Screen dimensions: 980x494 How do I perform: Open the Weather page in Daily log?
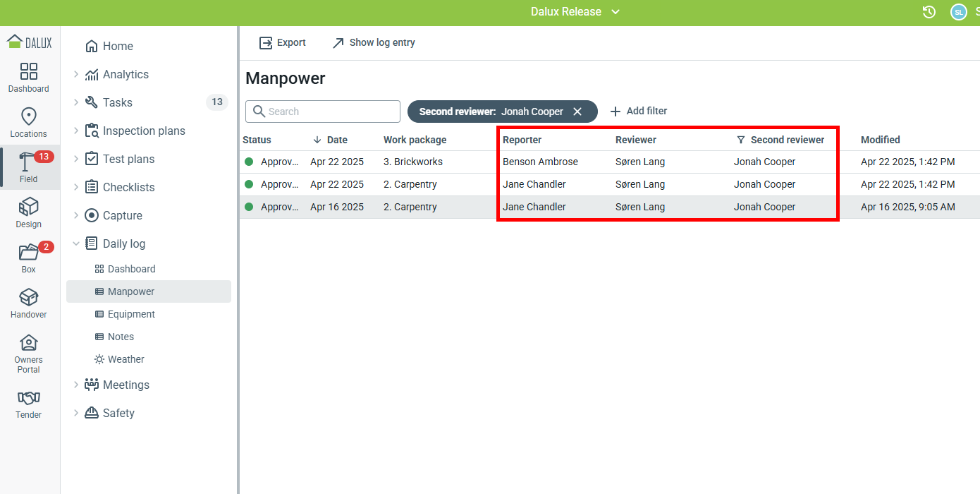[x=125, y=359]
